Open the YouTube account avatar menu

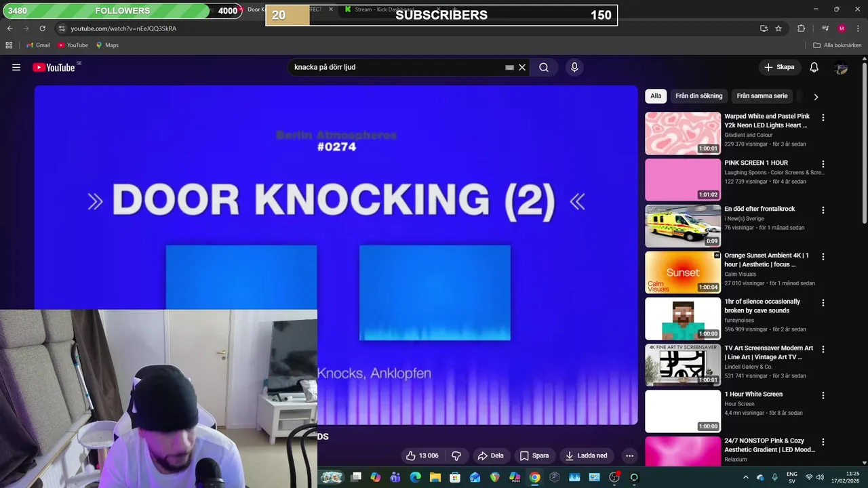pyautogui.click(x=841, y=67)
